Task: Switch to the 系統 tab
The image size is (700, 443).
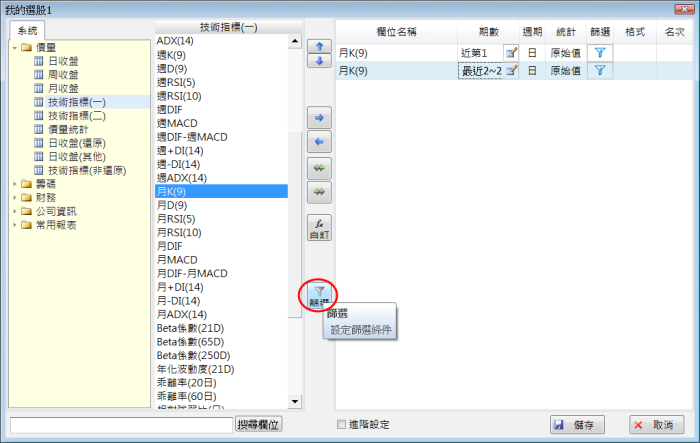Action: pos(27,31)
